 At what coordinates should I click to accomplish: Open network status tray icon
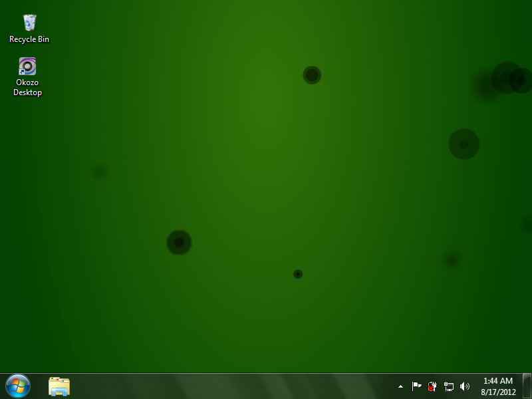click(x=448, y=386)
